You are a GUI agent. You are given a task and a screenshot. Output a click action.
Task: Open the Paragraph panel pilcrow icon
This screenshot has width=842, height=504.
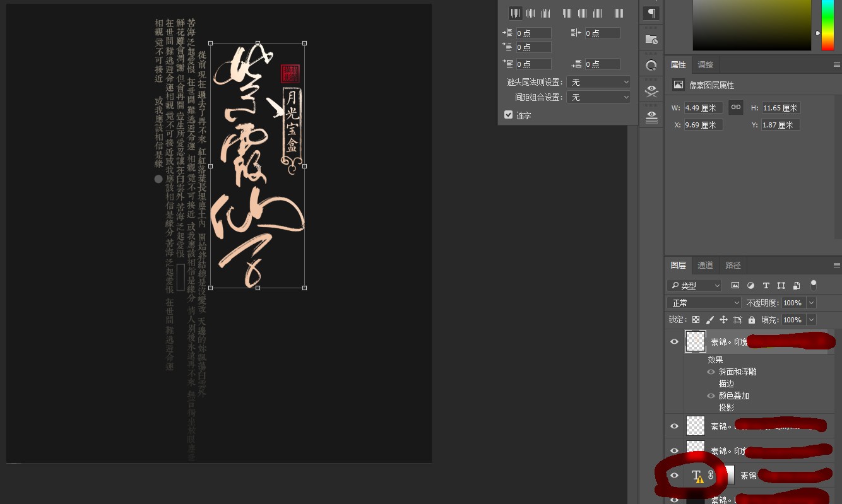[x=651, y=13]
